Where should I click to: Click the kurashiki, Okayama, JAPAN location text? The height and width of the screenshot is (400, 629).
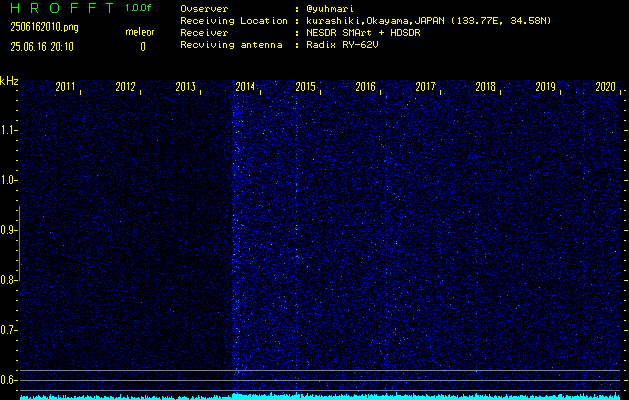point(428,21)
